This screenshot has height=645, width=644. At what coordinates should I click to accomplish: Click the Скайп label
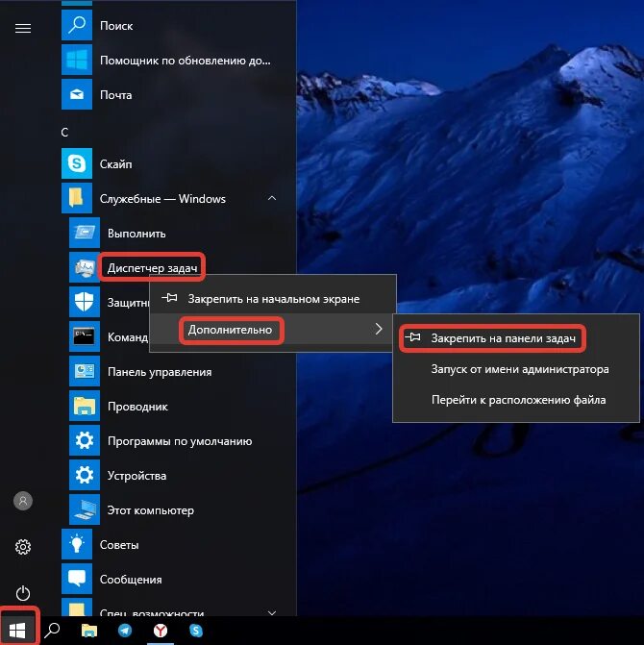116,164
